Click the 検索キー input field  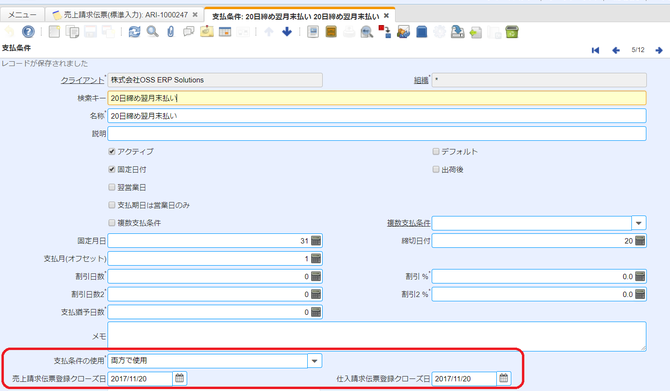pyautogui.click(x=377, y=98)
